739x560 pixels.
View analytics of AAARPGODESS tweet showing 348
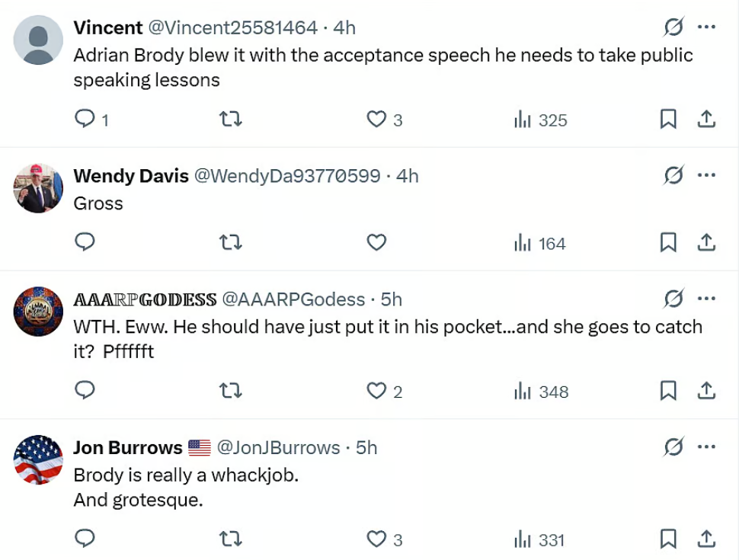click(541, 392)
